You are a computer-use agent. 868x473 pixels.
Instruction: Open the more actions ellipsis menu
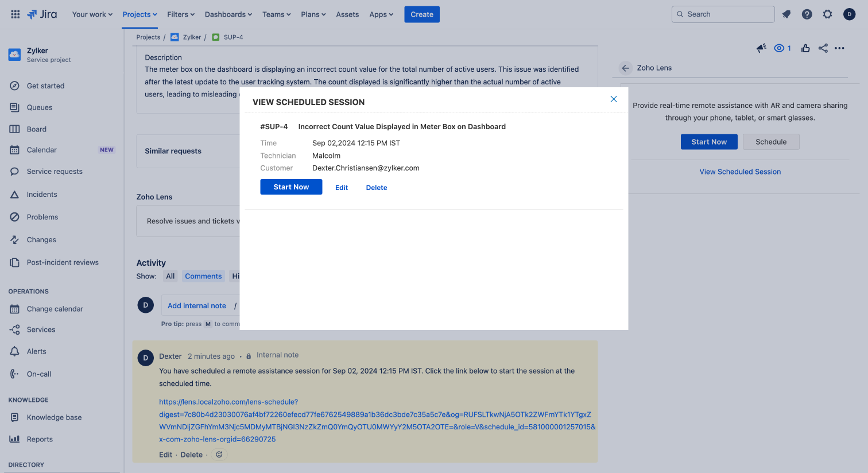click(x=840, y=48)
